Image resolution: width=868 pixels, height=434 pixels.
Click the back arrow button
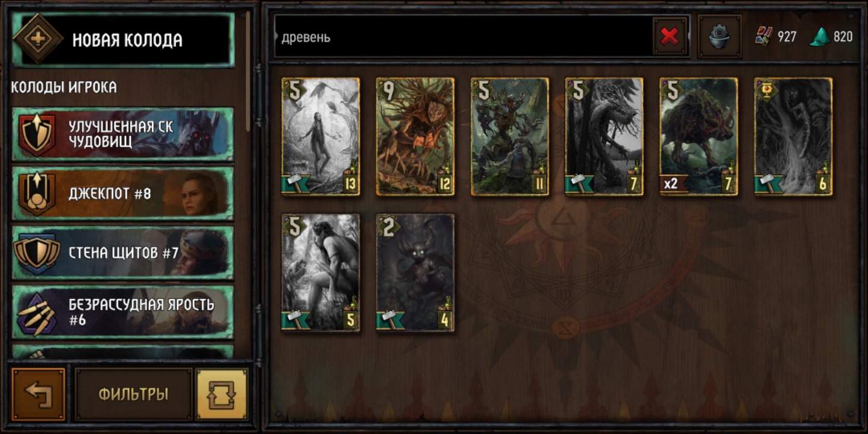coord(39,394)
